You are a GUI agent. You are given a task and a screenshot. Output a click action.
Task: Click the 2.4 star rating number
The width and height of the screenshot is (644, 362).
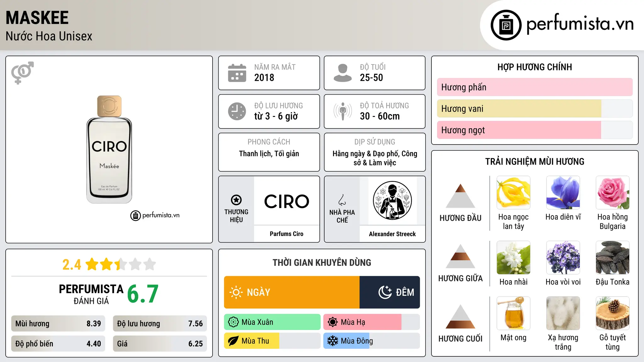point(72,265)
